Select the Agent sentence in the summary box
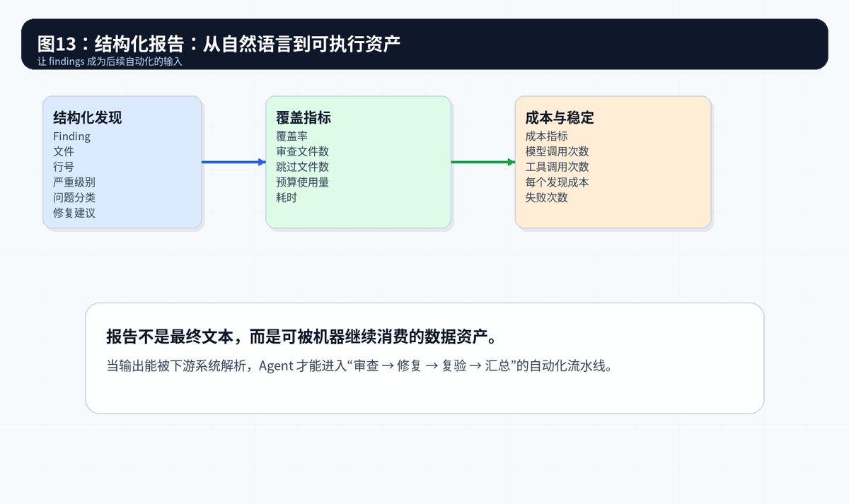Image resolution: width=849 pixels, height=504 pixels. [x=358, y=366]
